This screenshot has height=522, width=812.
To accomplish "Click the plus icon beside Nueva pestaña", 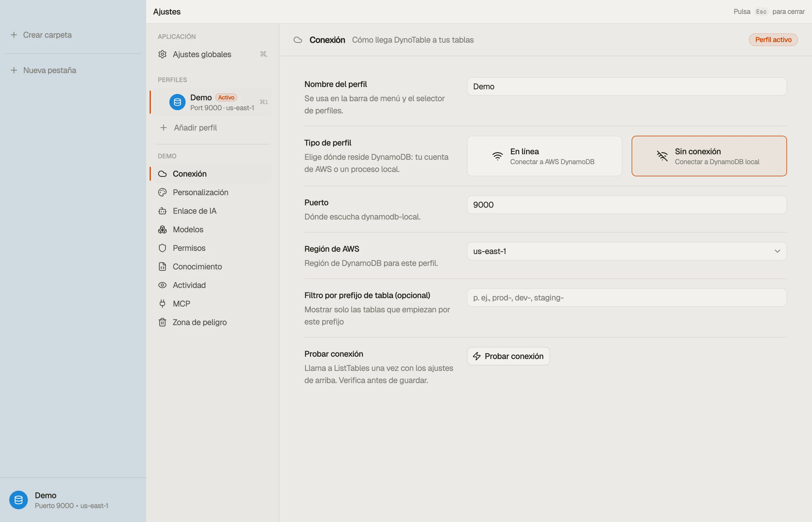I will [14, 70].
